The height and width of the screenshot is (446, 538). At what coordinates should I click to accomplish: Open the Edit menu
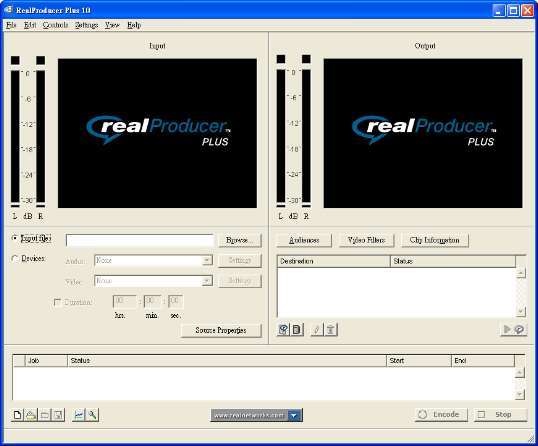pos(30,25)
